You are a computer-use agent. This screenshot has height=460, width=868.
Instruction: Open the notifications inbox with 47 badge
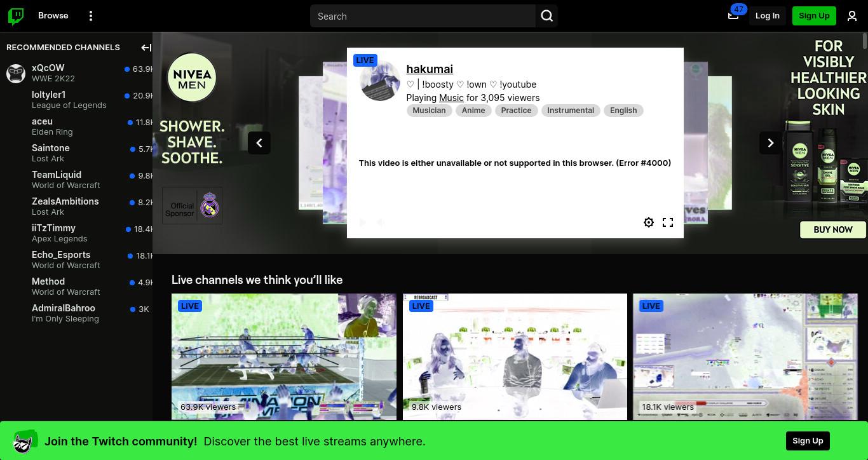click(733, 15)
